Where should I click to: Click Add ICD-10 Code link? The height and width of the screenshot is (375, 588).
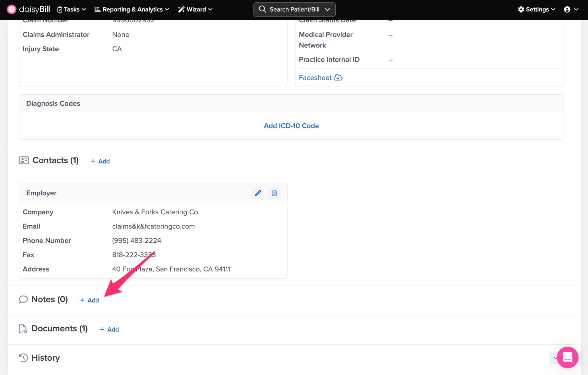tap(291, 126)
